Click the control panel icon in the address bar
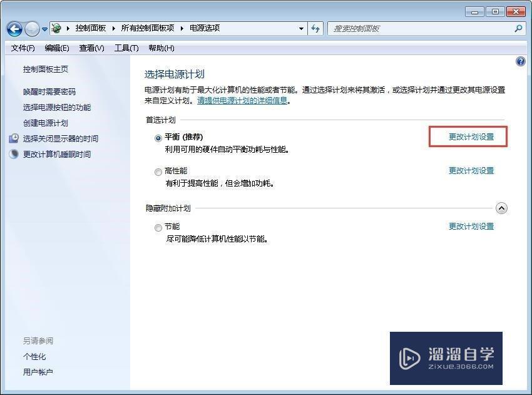This screenshot has width=532, height=395. [x=56, y=28]
